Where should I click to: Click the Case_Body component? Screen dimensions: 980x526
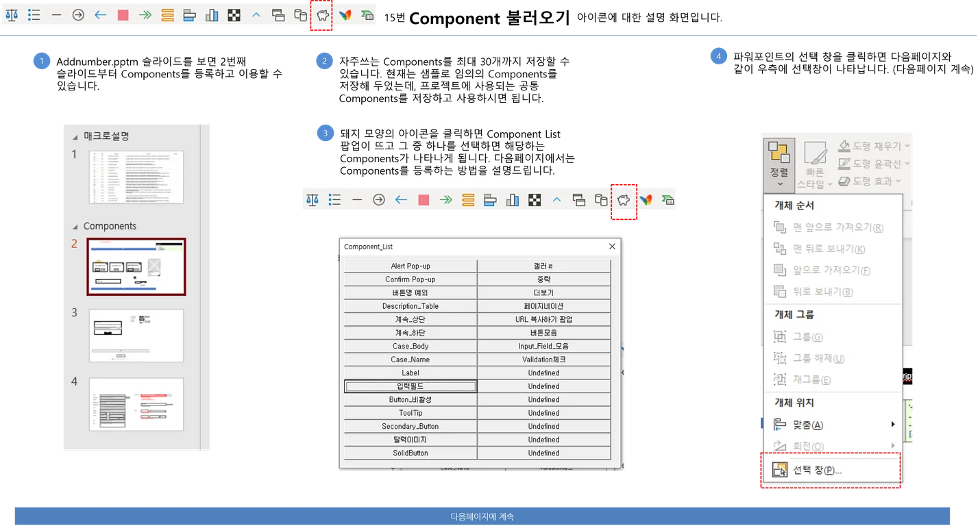[411, 346]
